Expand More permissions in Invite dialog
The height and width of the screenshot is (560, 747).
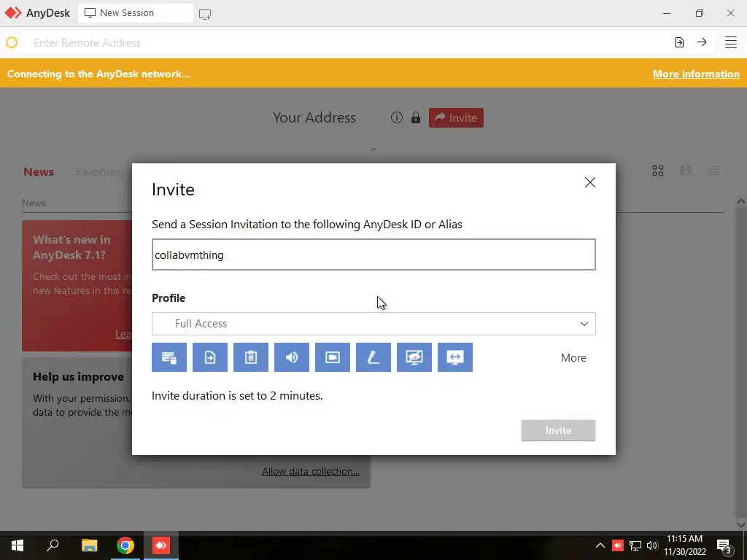click(573, 357)
